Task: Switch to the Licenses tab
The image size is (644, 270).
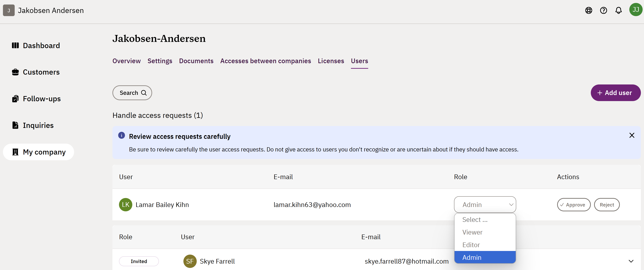Action: 331,61
